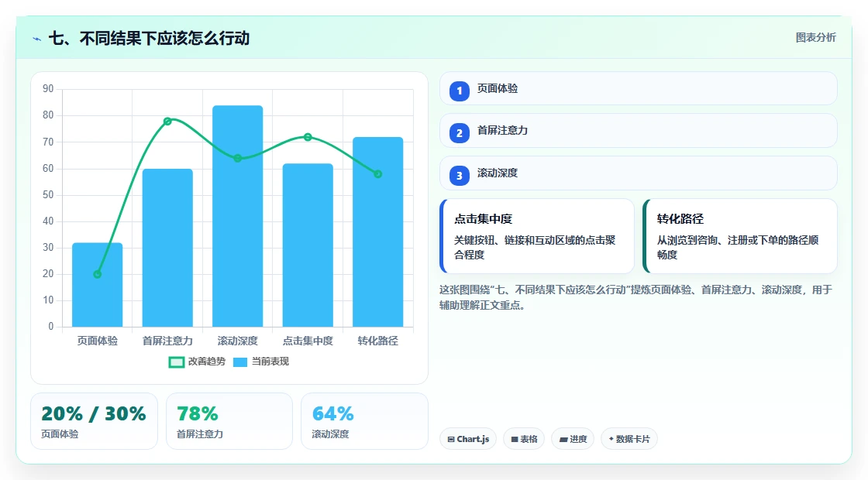Click the 关键按钮、链接和互动区域 description text
Viewport: 868px width, 480px height.
point(535,248)
